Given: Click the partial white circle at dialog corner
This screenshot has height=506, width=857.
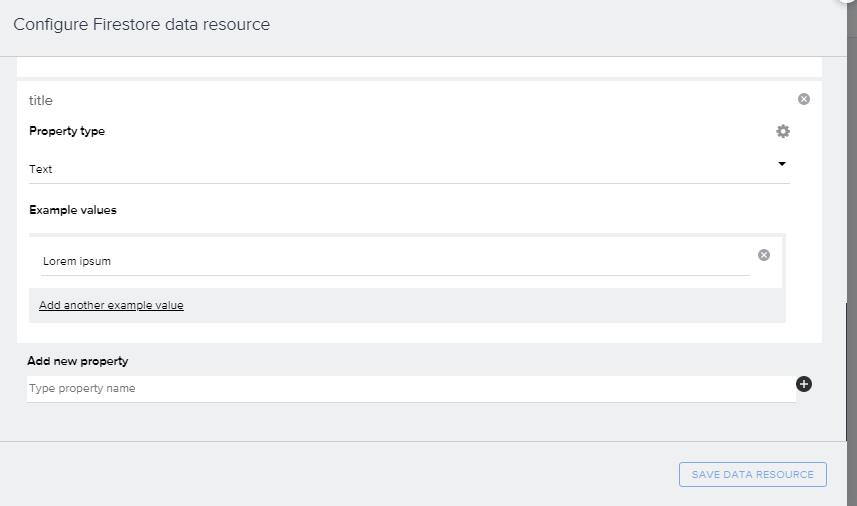Looking at the screenshot, I should [848, 2].
